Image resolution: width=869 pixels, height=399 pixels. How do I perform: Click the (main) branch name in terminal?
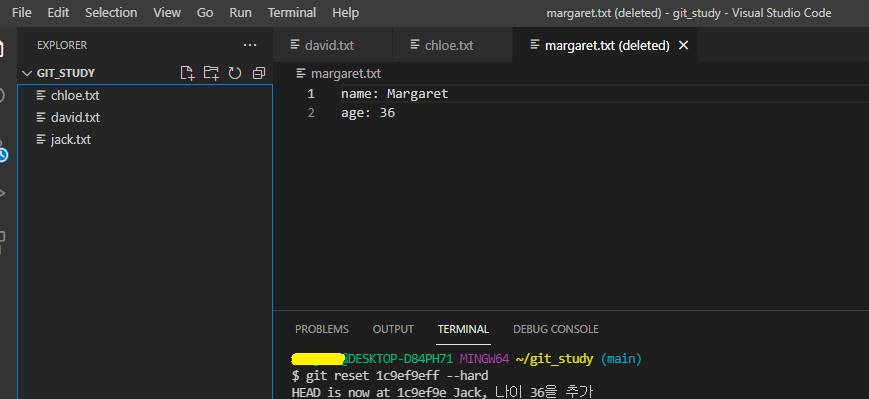tap(621, 359)
